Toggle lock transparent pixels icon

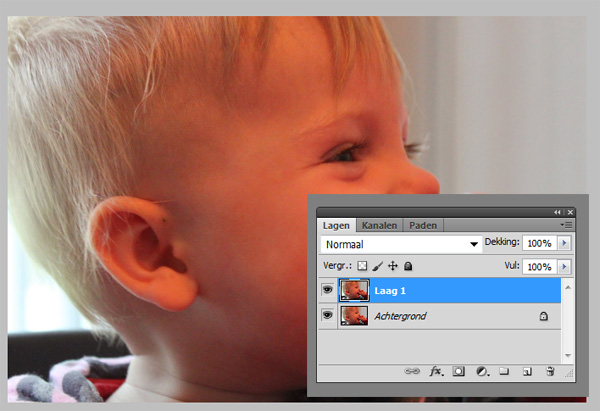pyautogui.click(x=362, y=266)
